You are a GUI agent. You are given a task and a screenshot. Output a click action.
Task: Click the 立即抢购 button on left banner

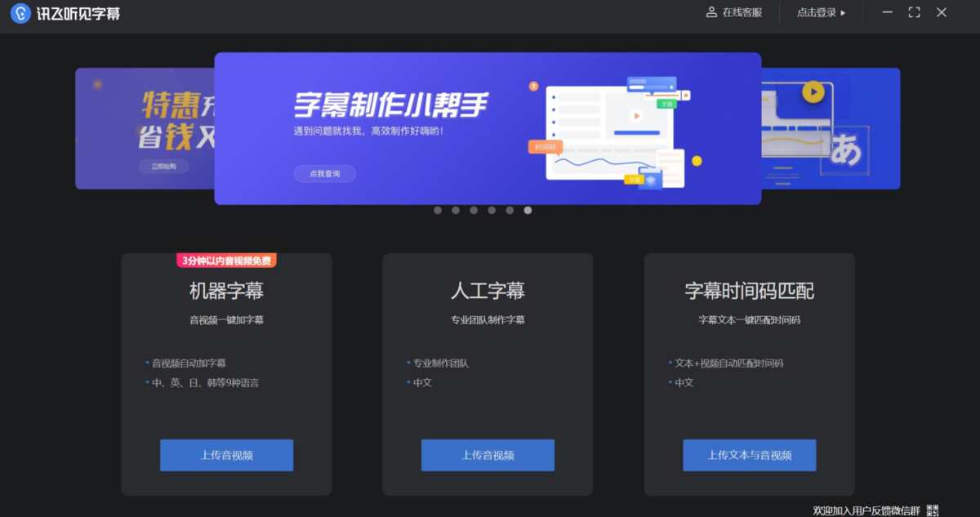163,167
